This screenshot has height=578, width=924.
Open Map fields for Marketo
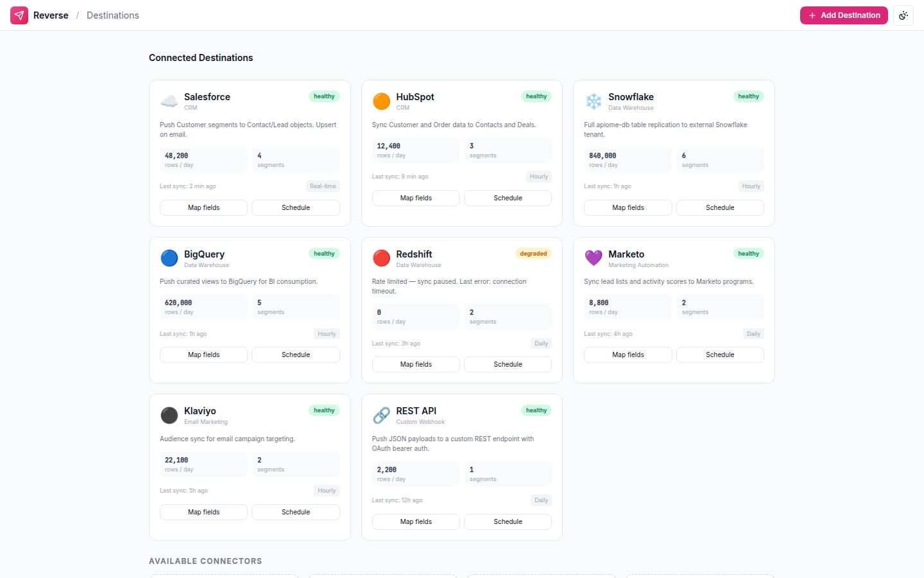pyautogui.click(x=628, y=355)
